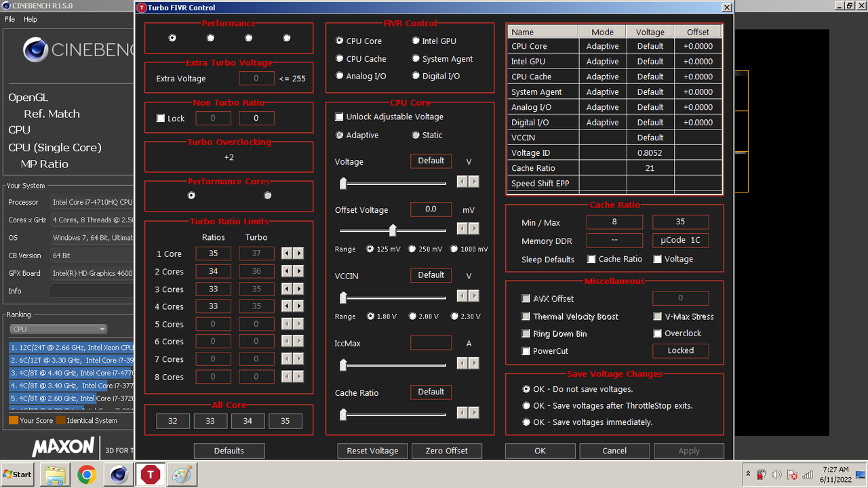This screenshot has width=868, height=488.
Task: Nudge Offset Voltage left with arrow button
Action: click(462, 228)
